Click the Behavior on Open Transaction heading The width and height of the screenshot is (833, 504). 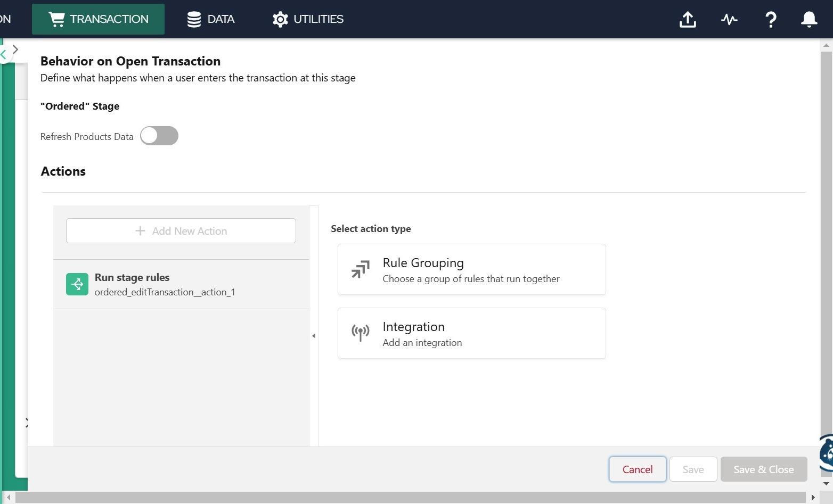[x=130, y=61]
